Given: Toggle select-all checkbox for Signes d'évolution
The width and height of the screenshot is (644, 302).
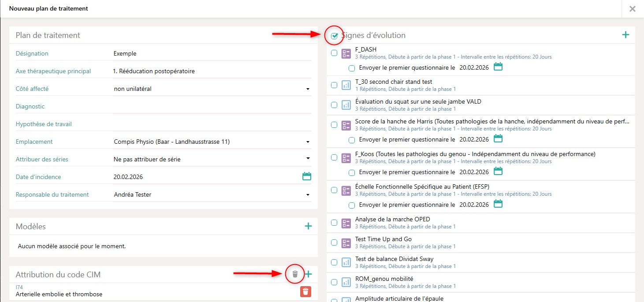Looking at the screenshot, I should (335, 36).
